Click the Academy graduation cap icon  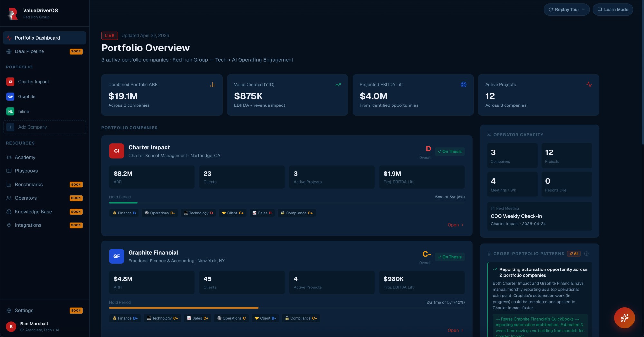pyautogui.click(x=9, y=157)
